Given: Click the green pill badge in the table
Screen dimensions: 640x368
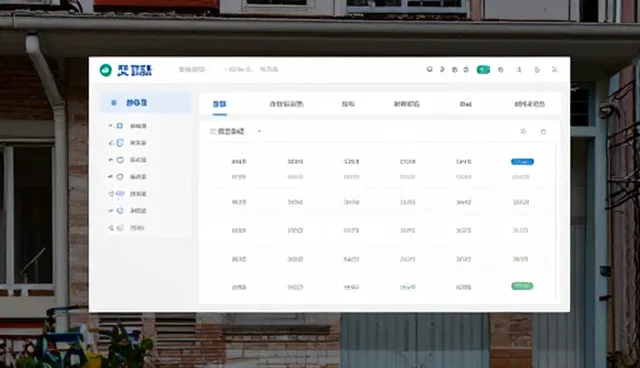Looking at the screenshot, I should click(522, 286).
